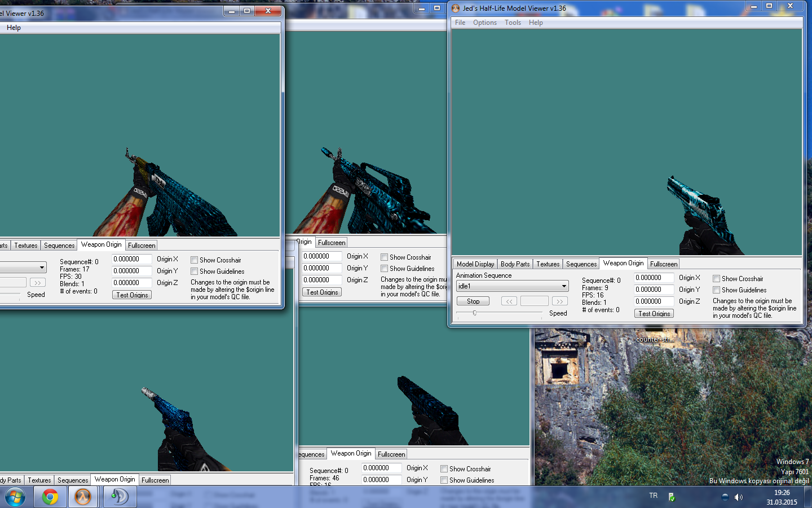
Task: Open the Textures tab in Deagle window
Action: [548, 264]
